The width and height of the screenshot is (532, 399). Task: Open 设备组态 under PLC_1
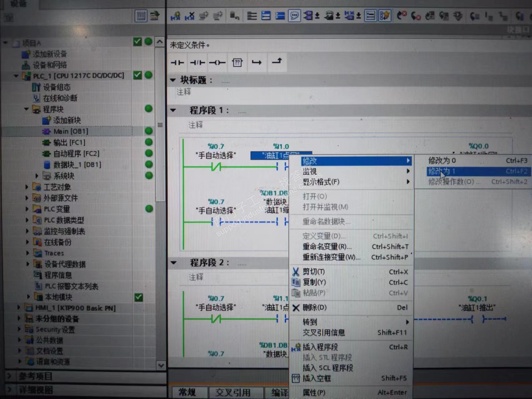pos(56,87)
